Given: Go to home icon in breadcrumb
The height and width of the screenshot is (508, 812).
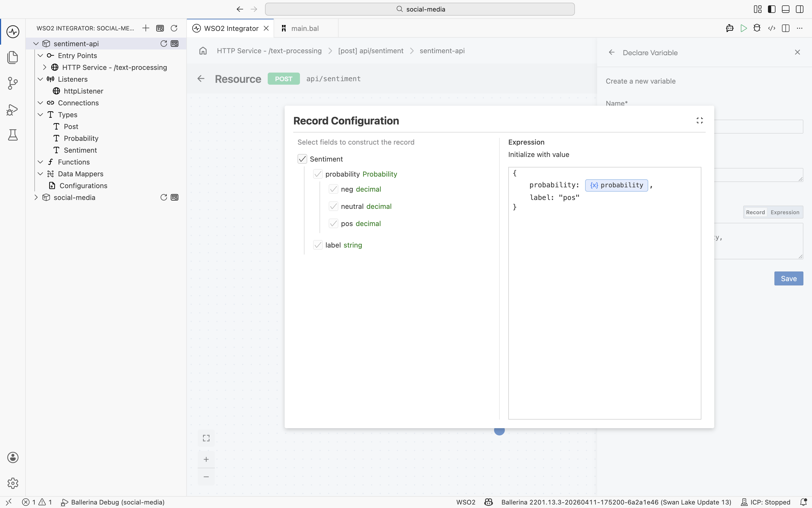Looking at the screenshot, I should click(x=203, y=51).
